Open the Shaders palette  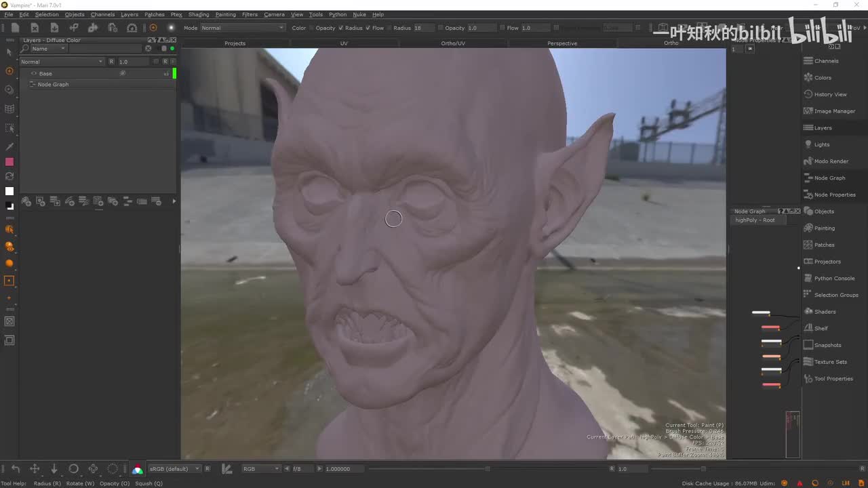825,312
